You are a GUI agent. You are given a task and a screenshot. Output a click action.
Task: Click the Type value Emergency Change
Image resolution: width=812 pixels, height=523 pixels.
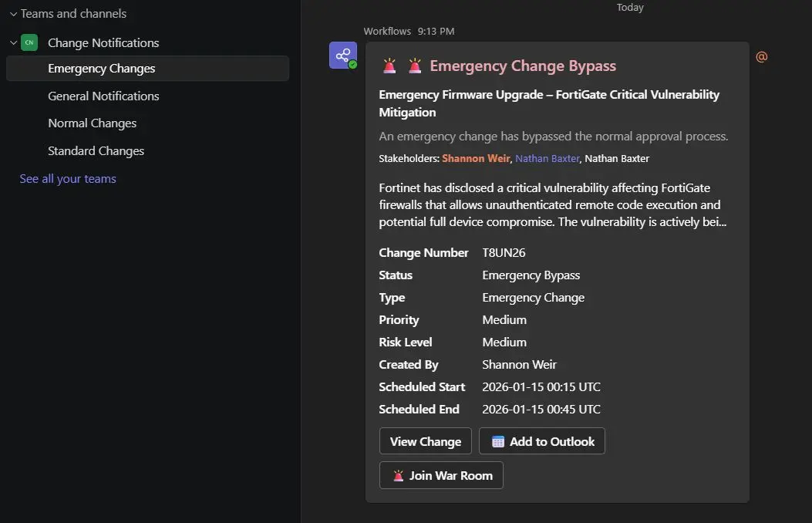(x=533, y=298)
